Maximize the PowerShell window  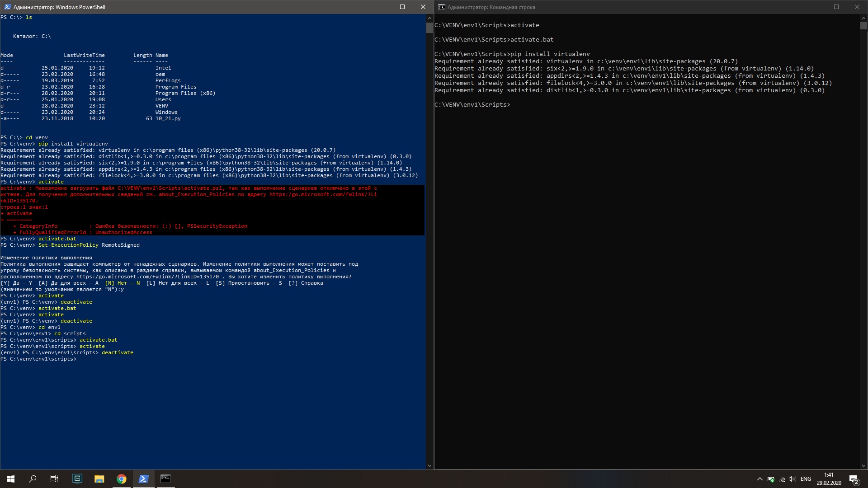coord(402,7)
